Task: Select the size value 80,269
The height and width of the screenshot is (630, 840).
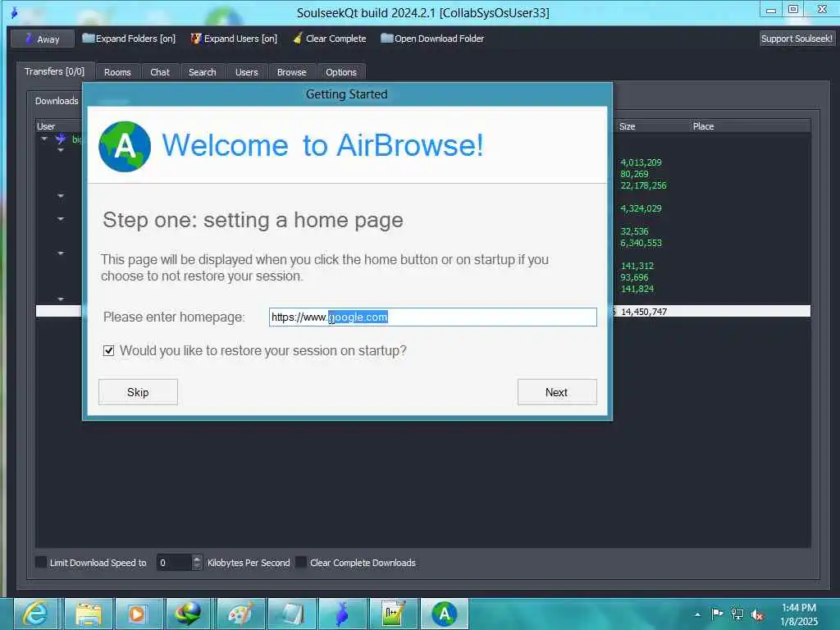Action: click(634, 174)
